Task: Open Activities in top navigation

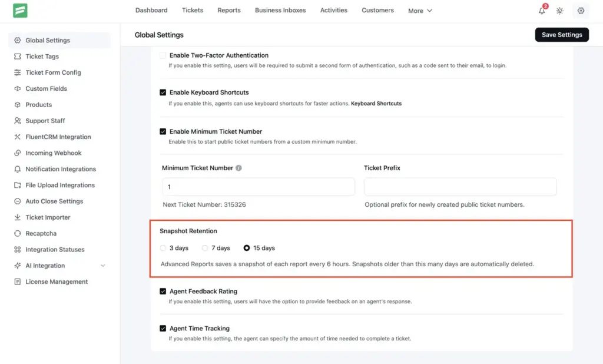Action: [333, 11]
